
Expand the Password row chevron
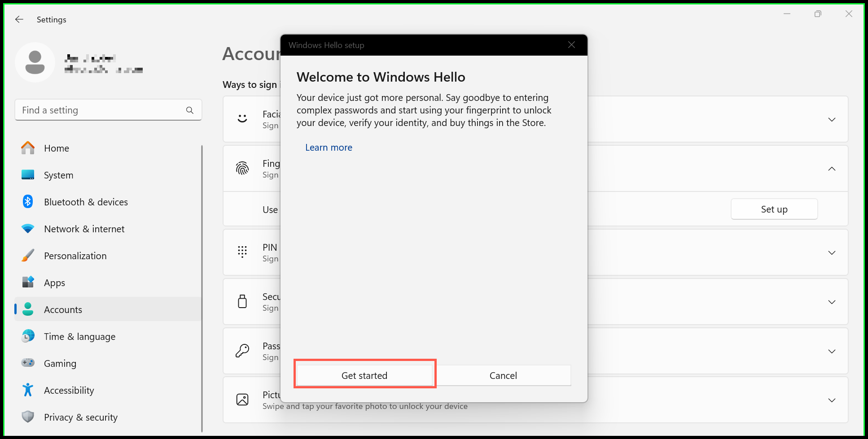832,352
